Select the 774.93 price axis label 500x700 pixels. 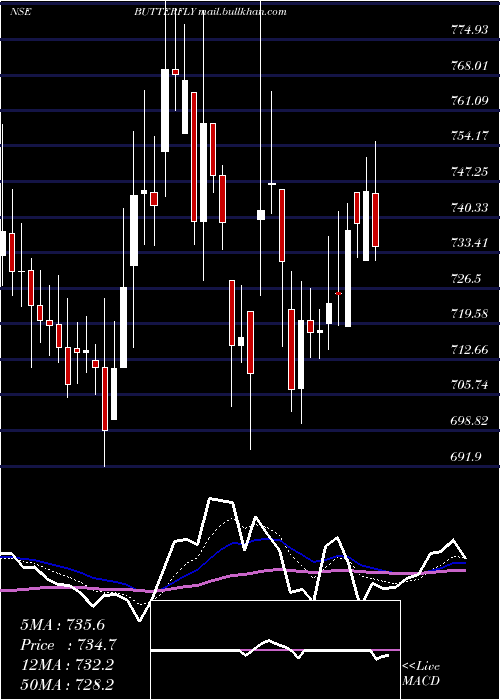click(x=470, y=30)
